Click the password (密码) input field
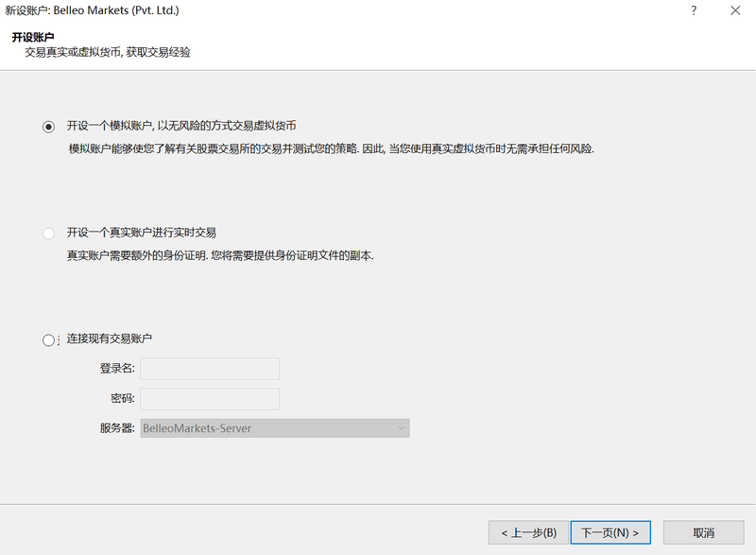 (210, 399)
